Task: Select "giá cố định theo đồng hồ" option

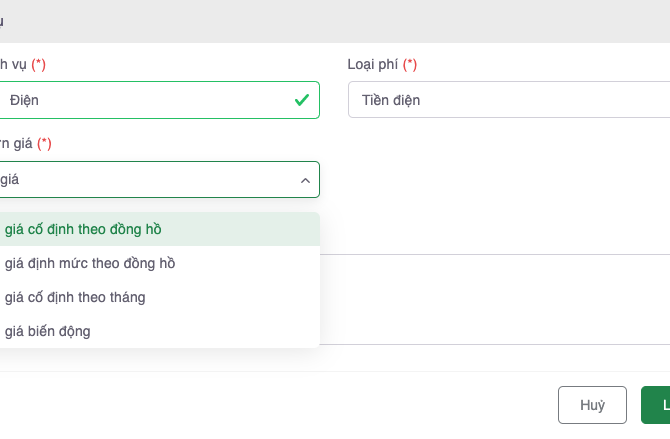Action: (x=83, y=229)
